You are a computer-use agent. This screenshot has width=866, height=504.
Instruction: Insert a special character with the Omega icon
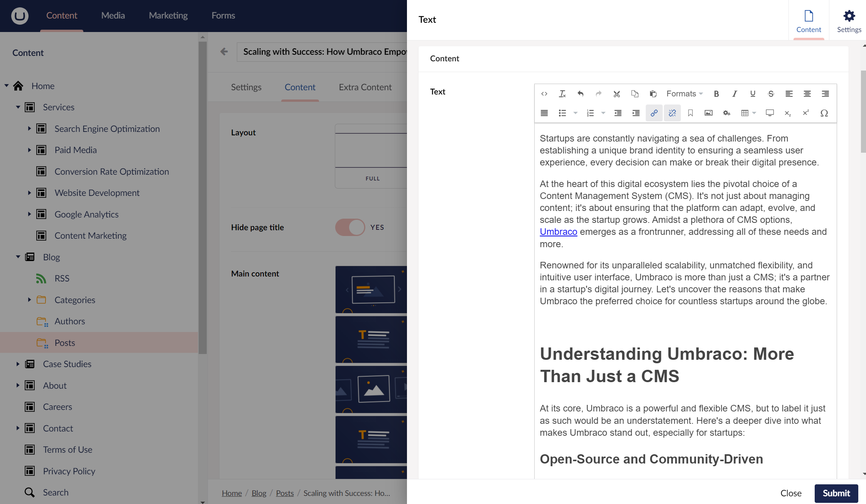(824, 113)
